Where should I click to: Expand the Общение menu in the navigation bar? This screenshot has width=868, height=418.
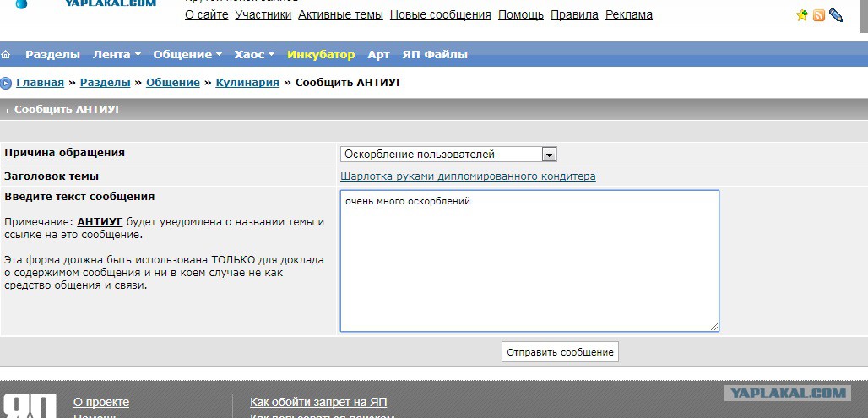187,54
